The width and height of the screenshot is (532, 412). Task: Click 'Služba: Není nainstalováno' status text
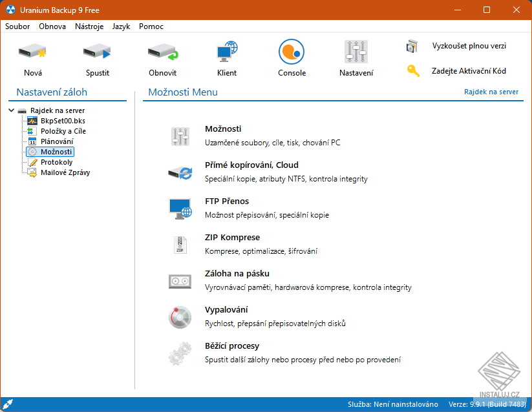[392, 404]
